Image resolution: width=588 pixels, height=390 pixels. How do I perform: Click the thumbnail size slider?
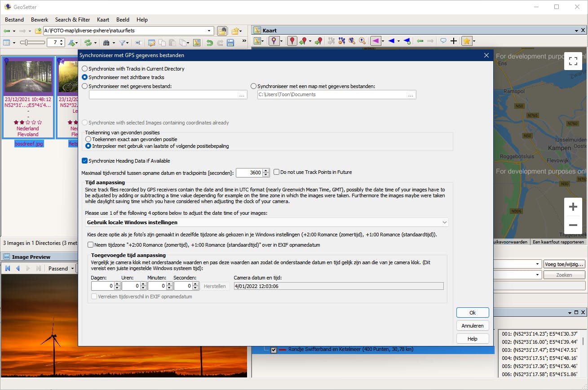pos(33,43)
